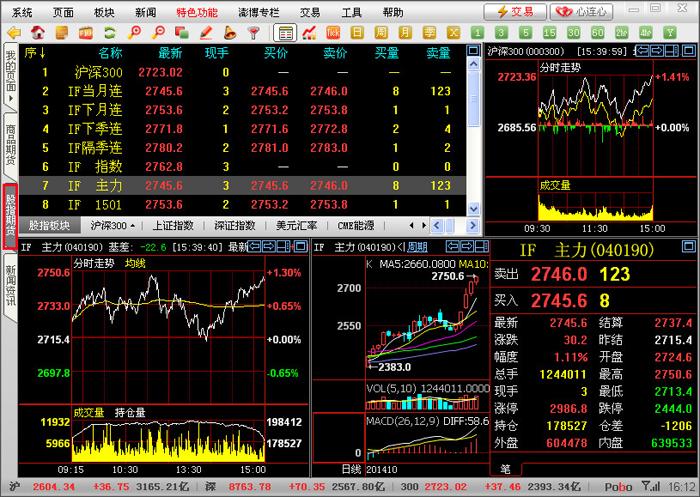Click the green 30-minute period icon
The height and width of the screenshot is (497, 700).
pos(574,33)
